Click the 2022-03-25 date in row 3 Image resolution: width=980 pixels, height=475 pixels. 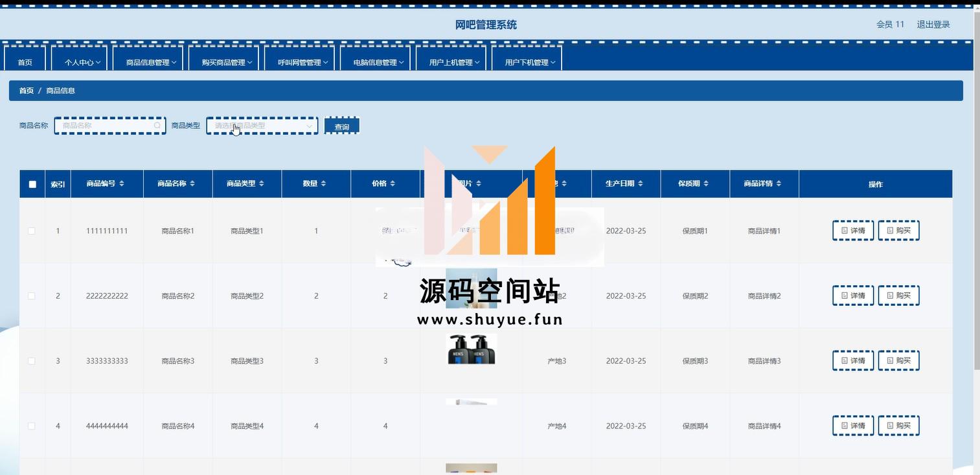point(626,361)
